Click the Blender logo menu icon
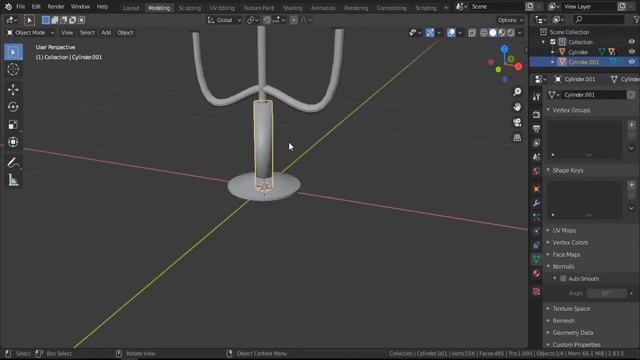Viewport: 640px width, 360px height. point(8,7)
